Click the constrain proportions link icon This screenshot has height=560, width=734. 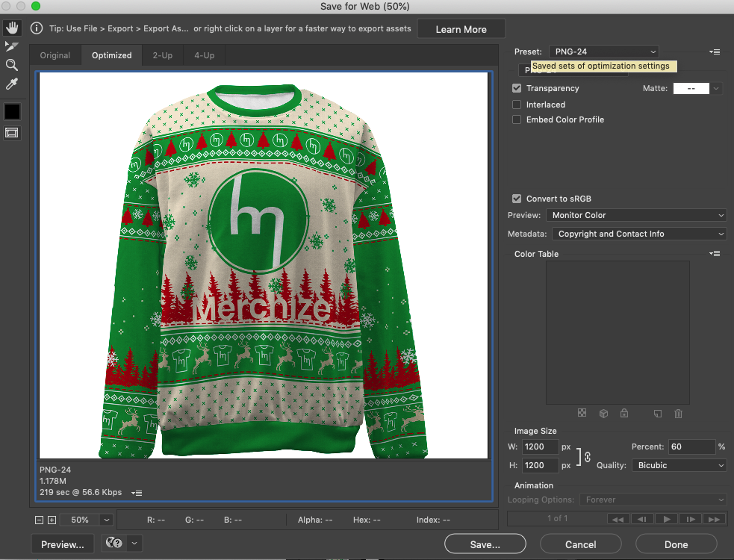588,456
